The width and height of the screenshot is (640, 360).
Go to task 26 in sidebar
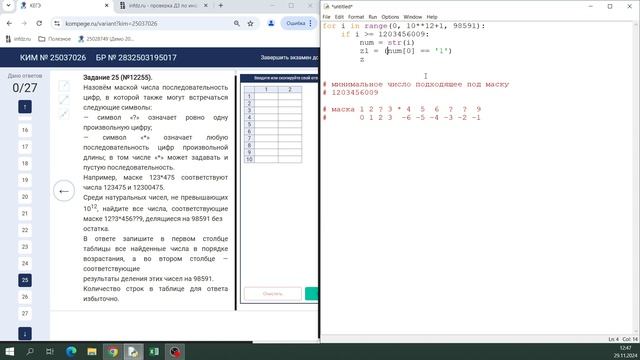(x=25, y=297)
